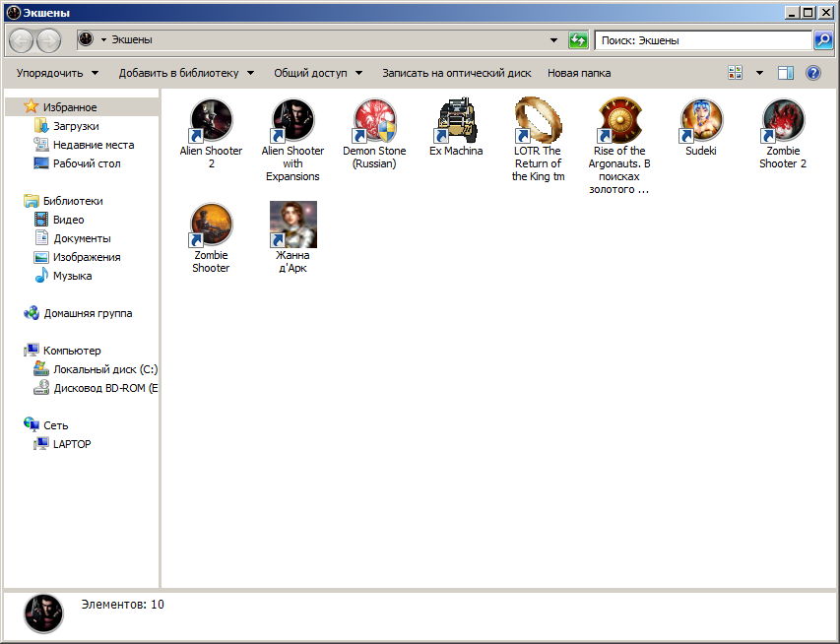
Task: Focus the Поиск: Экшены search field
Action: click(703, 40)
